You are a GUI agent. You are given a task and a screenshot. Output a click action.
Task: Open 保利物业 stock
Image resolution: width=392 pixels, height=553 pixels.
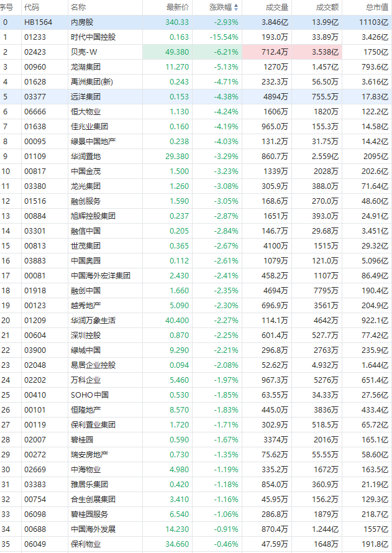coord(86,544)
